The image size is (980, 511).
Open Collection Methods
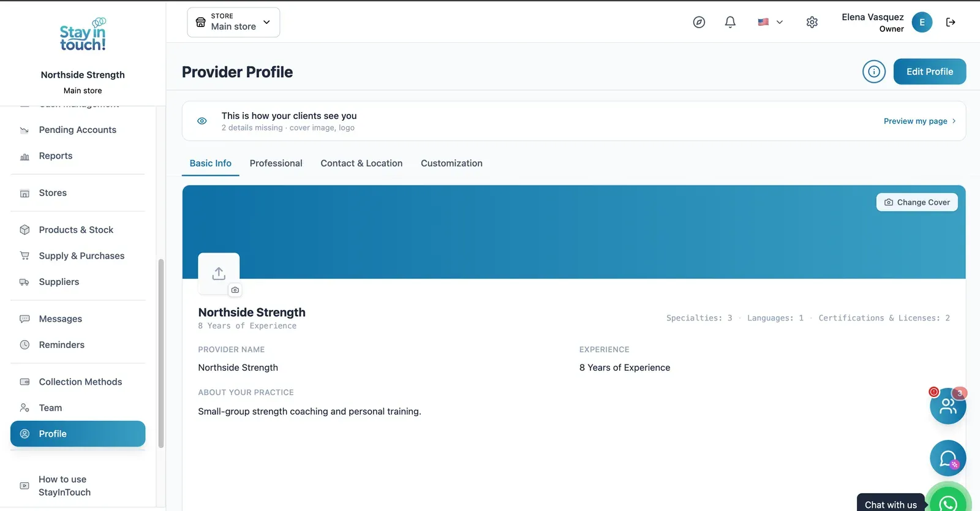point(78,382)
